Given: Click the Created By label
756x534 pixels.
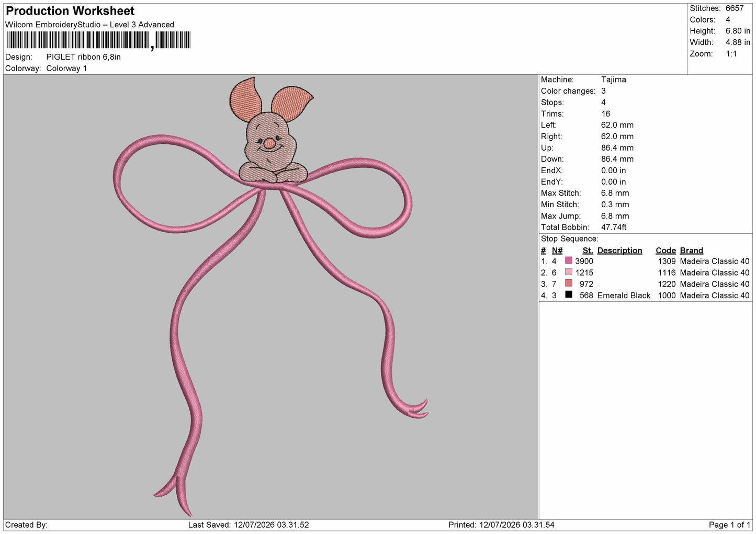Looking at the screenshot, I should pos(26,525).
